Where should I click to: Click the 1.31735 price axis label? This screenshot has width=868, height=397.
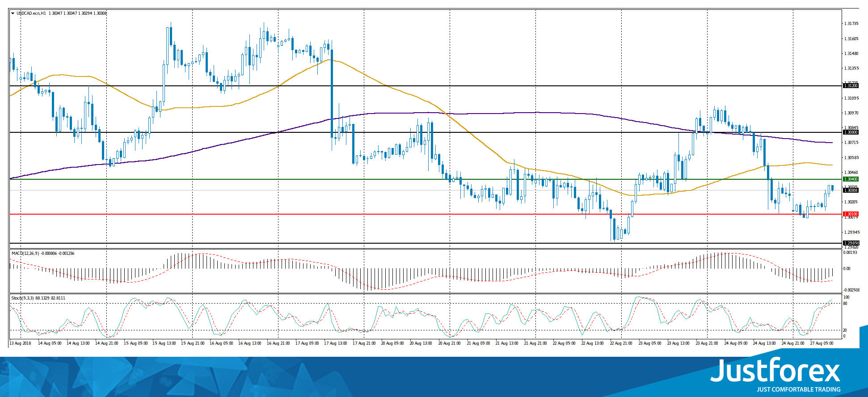coord(851,24)
